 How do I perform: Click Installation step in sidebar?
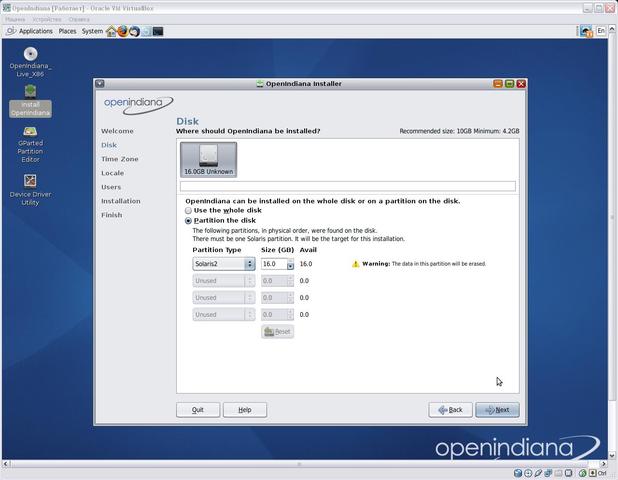[x=121, y=201]
